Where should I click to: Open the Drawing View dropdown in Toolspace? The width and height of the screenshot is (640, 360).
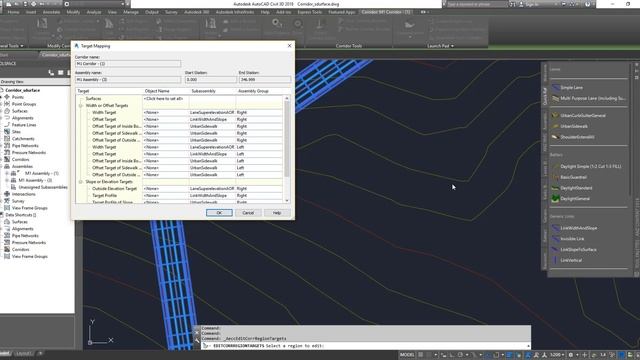pos(35,82)
